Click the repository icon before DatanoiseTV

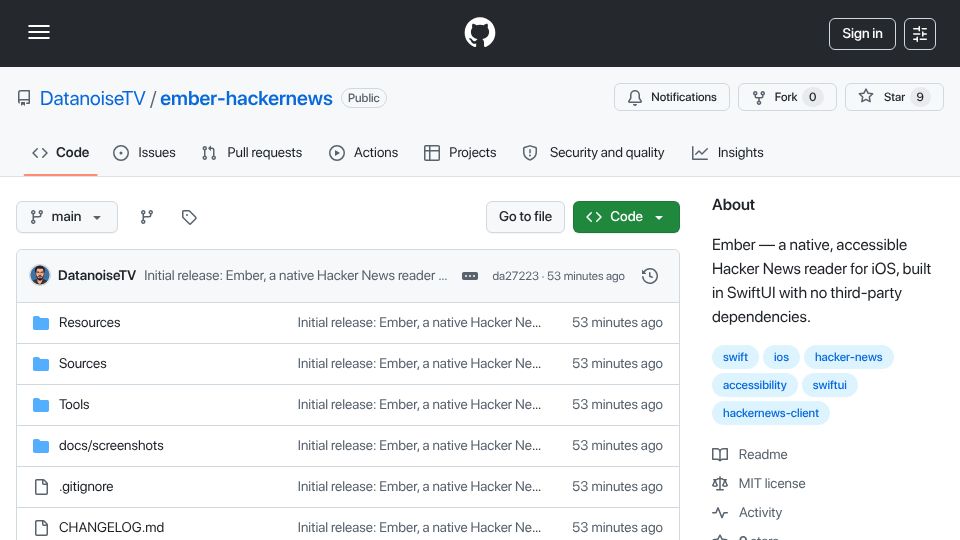click(24, 98)
